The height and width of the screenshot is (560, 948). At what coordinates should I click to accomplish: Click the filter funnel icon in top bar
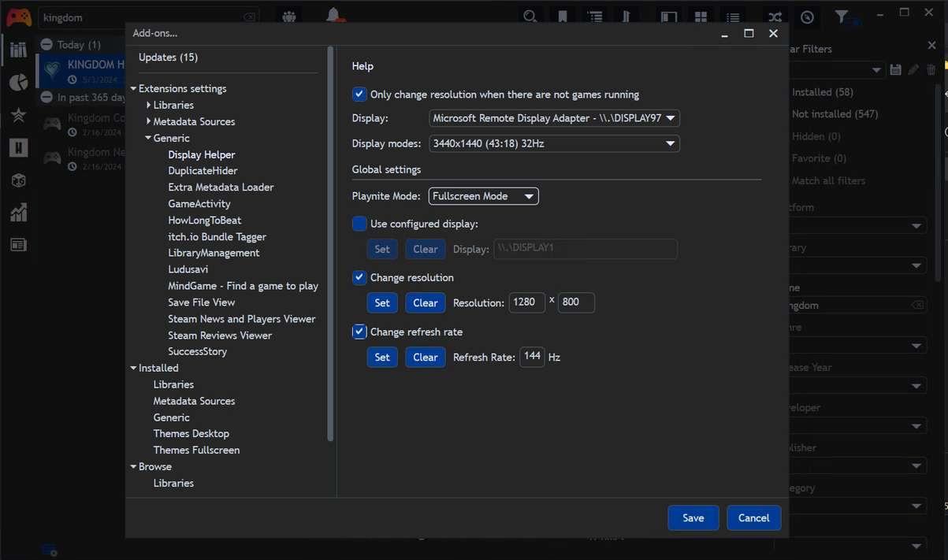(x=842, y=17)
